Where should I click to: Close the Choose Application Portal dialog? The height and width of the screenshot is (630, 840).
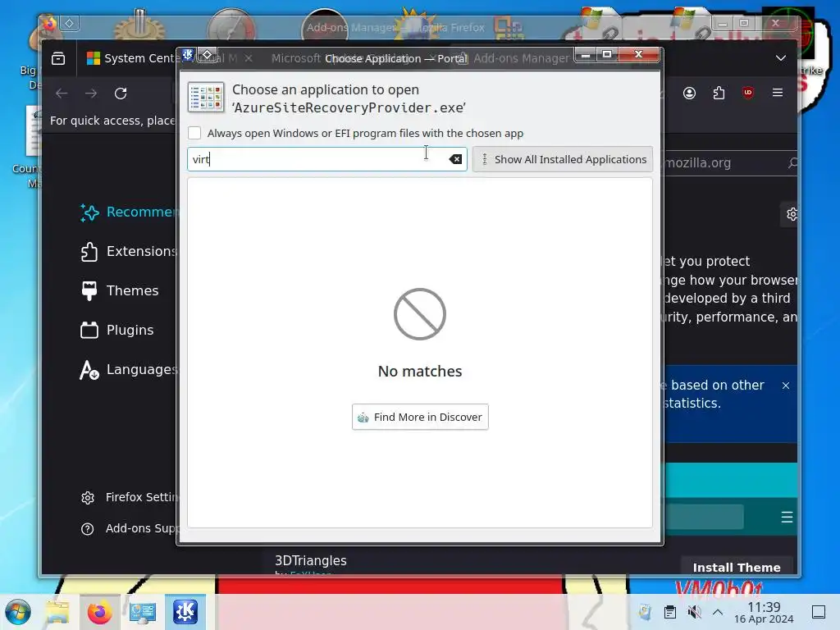(x=638, y=55)
